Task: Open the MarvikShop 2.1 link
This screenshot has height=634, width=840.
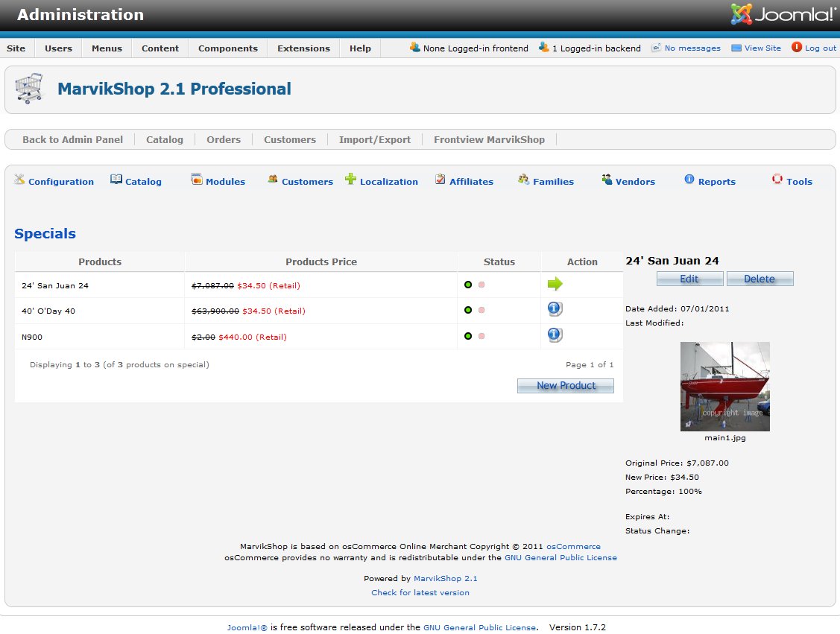Action: 445,579
